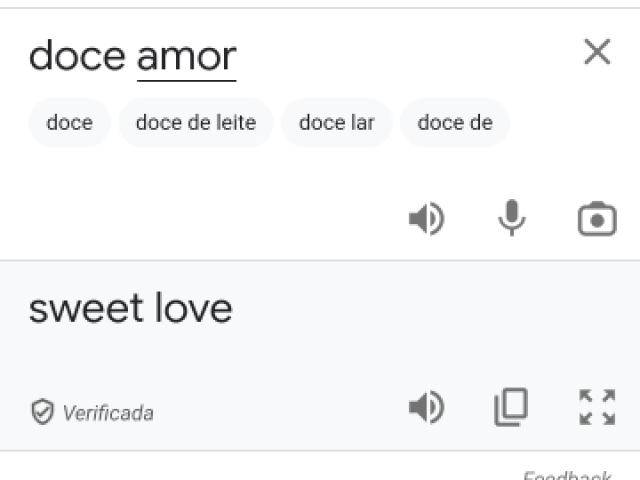Open camera translation using the camera icon
640x480 pixels.
(x=597, y=219)
